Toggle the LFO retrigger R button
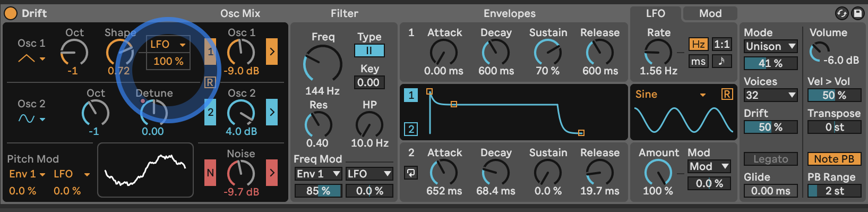The width and height of the screenshot is (868, 212). coord(727,95)
